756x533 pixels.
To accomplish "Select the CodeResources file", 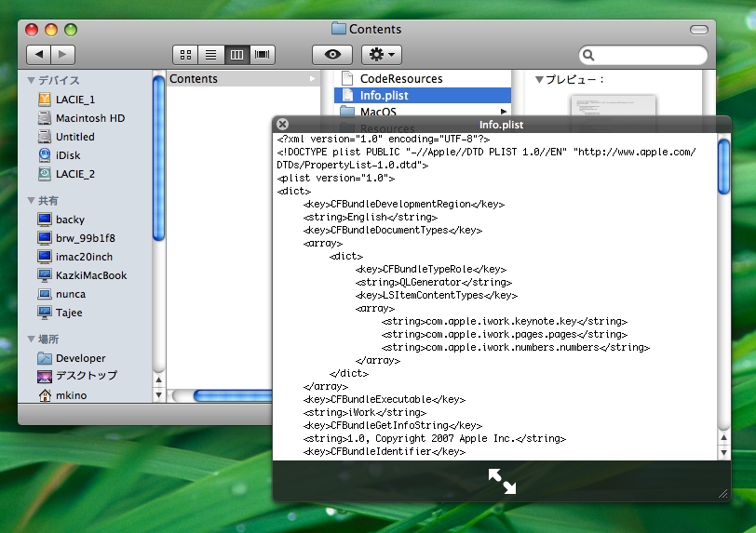I will (x=400, y=79).
